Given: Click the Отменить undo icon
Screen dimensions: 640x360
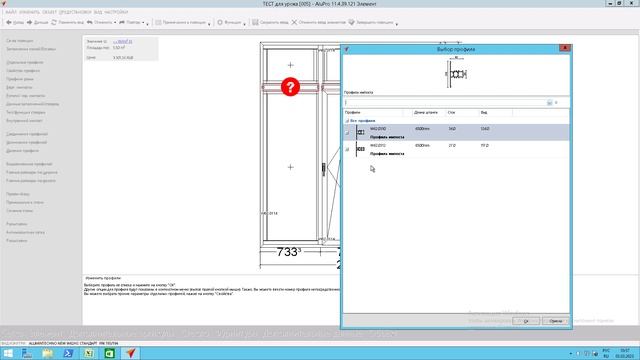Looking at the screenshot, I should coord(90,22).
